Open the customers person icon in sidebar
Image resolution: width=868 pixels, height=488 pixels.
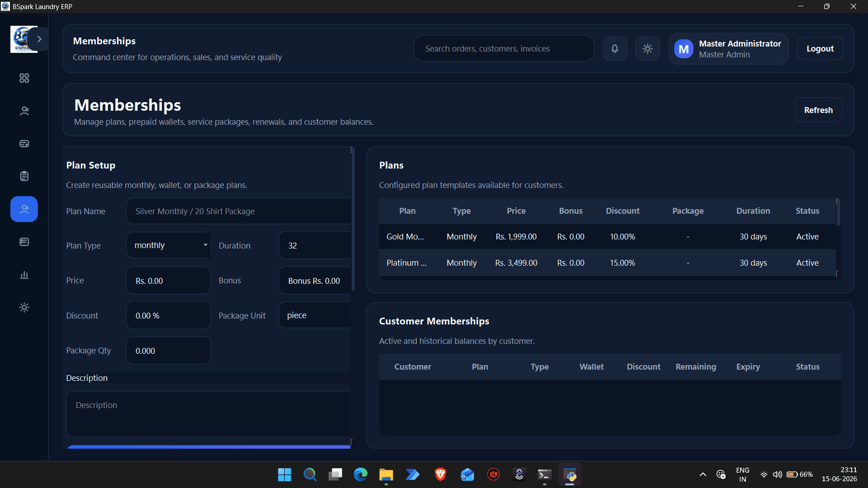pos(24,111)
